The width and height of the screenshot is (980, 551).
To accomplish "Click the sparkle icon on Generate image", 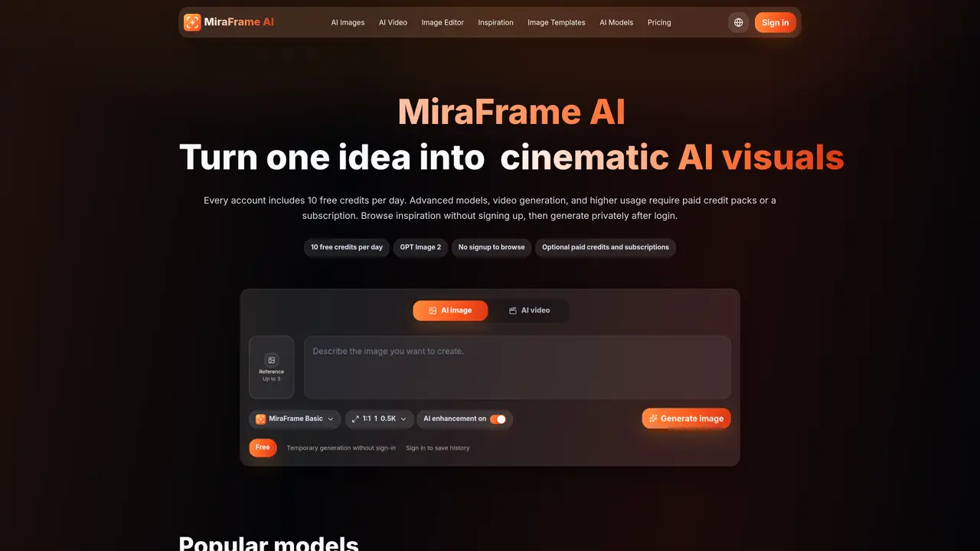I will point(653,419).
